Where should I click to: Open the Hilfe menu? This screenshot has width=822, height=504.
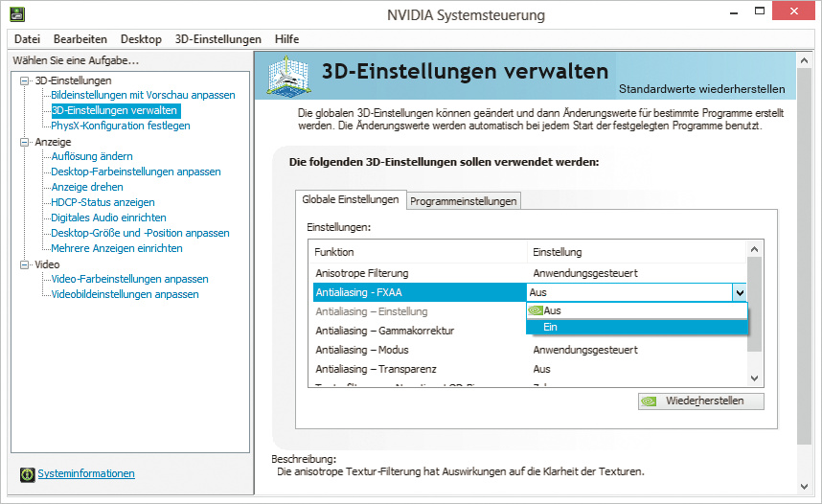(x=286, y=39)
